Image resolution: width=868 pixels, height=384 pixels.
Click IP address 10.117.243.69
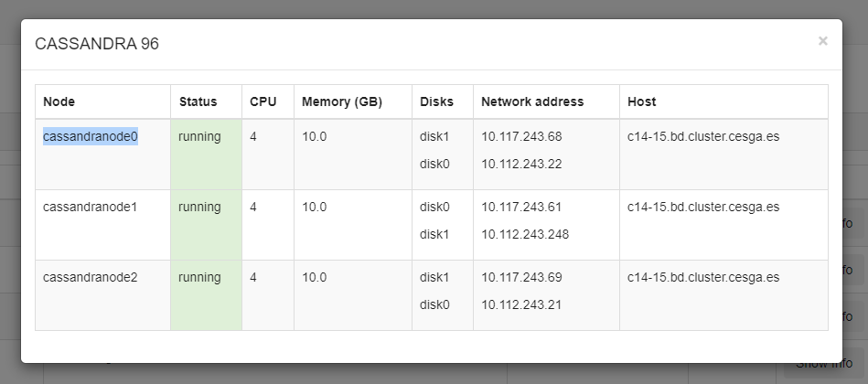[521, 277]
